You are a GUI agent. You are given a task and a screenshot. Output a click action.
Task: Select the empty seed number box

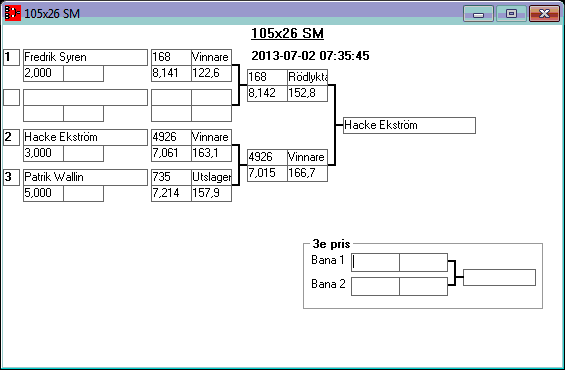[12, 98]
